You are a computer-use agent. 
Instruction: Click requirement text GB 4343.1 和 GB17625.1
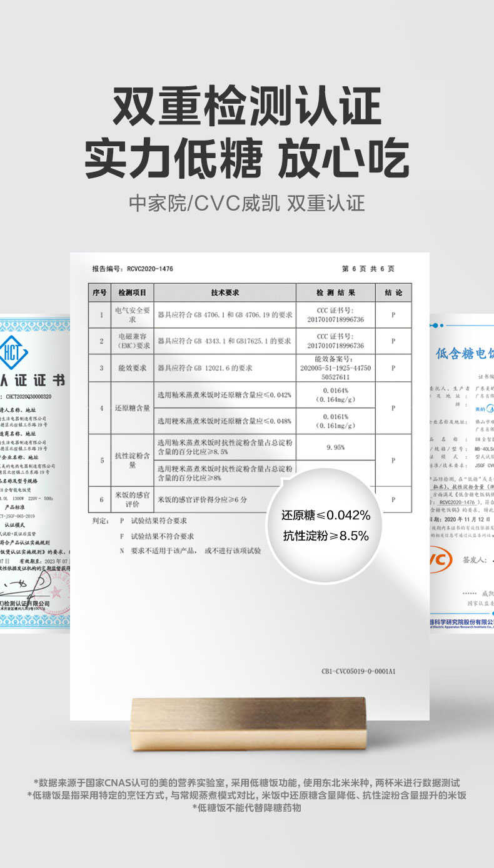click(x=225, y=341)
